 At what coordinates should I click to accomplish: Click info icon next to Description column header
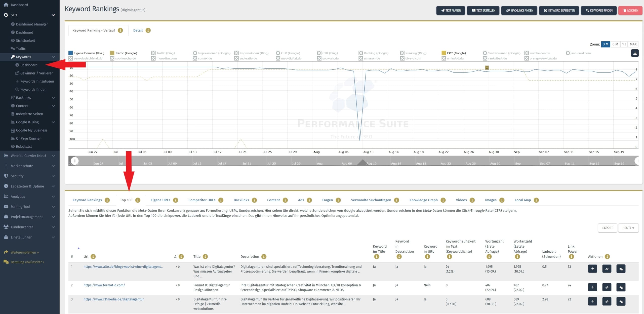pyautogui.click(x=264, y=257)
